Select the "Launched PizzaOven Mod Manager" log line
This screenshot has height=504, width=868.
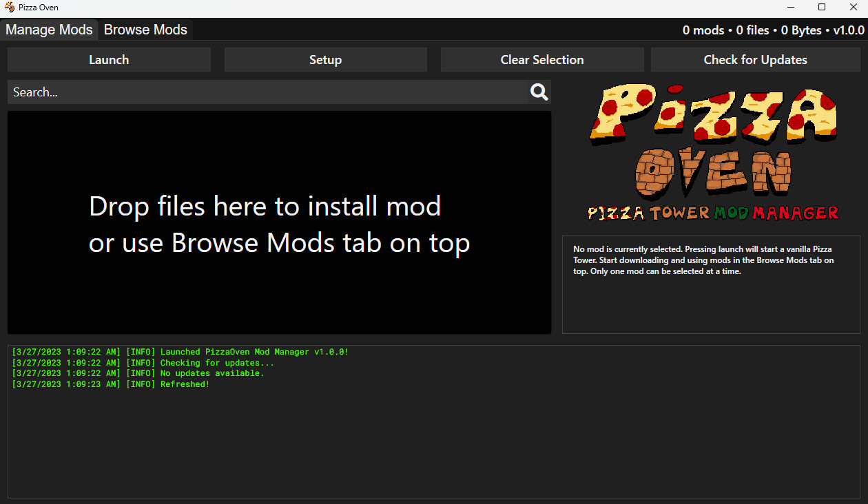coord(180,352)
